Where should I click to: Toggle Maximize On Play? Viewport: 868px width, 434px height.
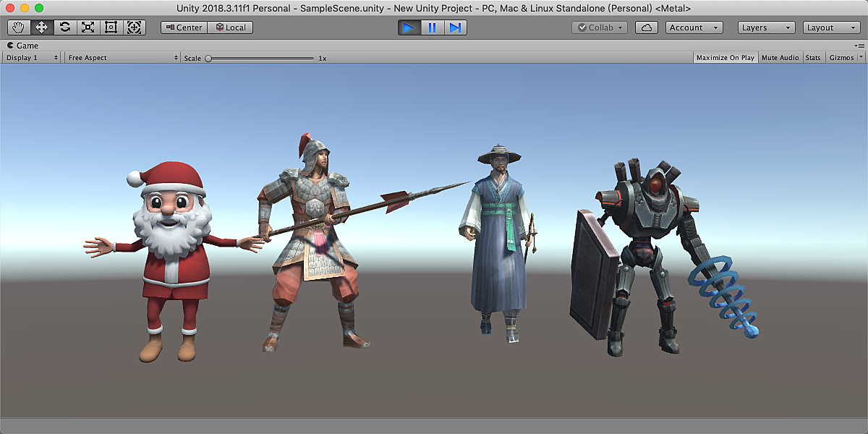coord(725,58)
